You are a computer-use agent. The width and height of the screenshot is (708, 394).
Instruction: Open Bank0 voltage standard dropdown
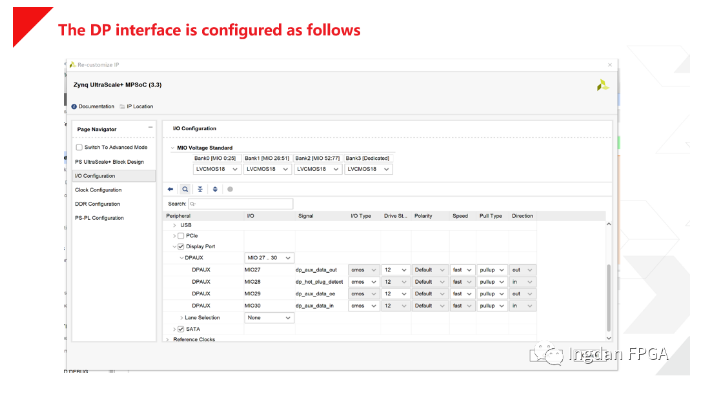(217, 169)
